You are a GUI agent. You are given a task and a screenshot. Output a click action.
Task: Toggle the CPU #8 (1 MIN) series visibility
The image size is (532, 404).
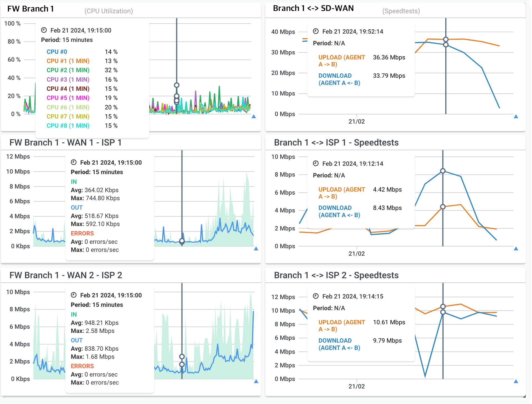coord(68,126)
